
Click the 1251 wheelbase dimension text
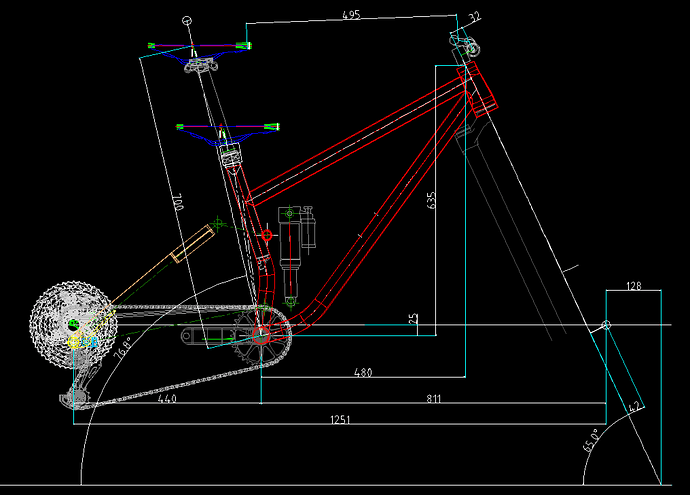point(340,420)
